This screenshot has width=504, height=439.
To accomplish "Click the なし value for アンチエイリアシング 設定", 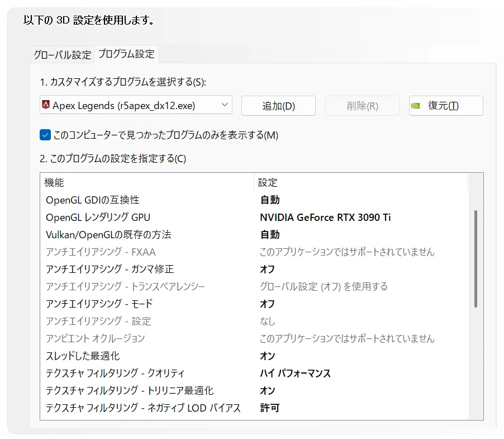I will 268,322.
